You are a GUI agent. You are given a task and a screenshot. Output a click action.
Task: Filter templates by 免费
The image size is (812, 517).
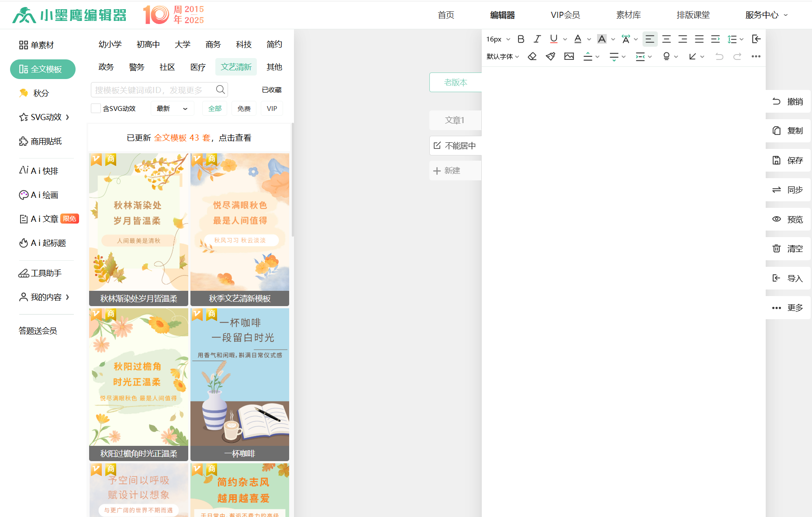click(244, 109)
